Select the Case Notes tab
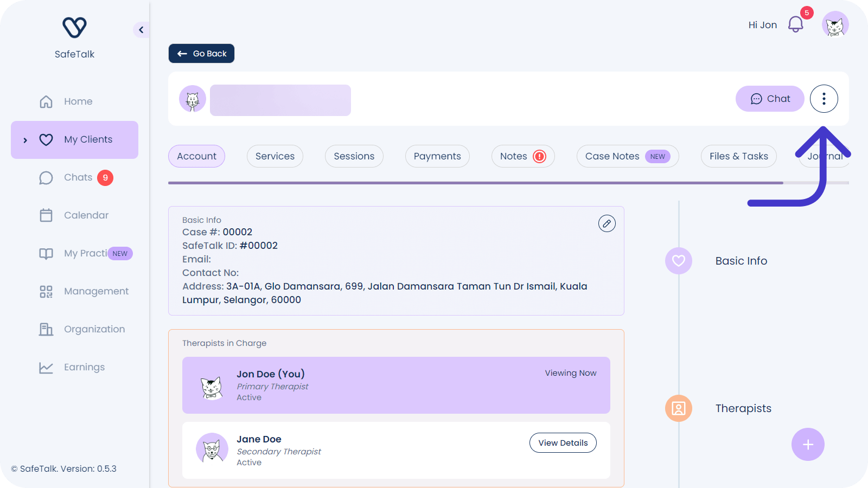Viewport: 868px width, 488px height. coord(627,156)
